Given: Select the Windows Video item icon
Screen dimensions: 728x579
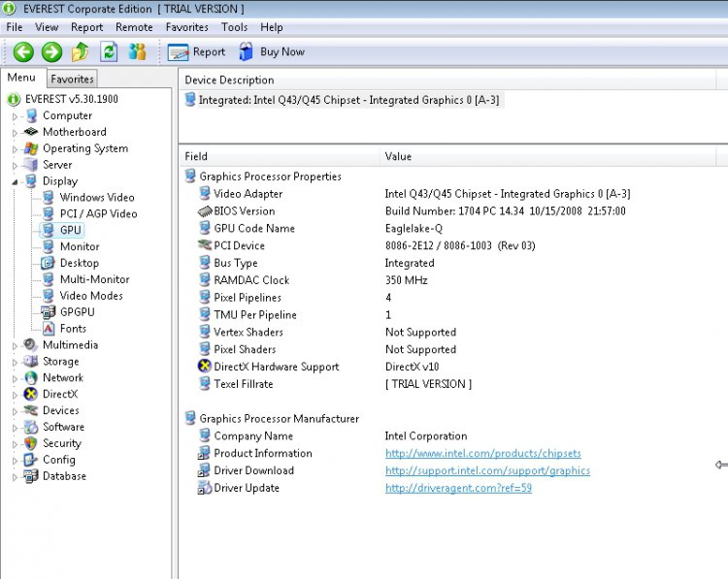Looking at the screenshot, I should (x=49, y=197).
